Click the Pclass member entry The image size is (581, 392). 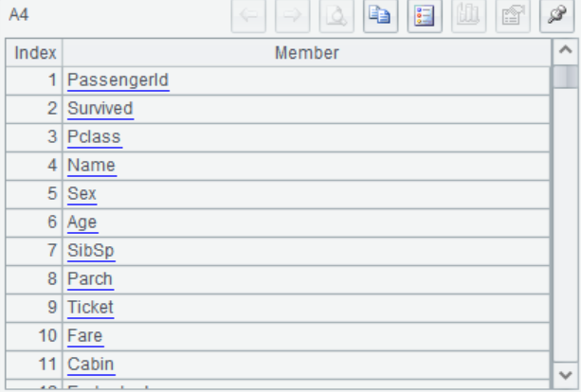(x=94, y=137)
